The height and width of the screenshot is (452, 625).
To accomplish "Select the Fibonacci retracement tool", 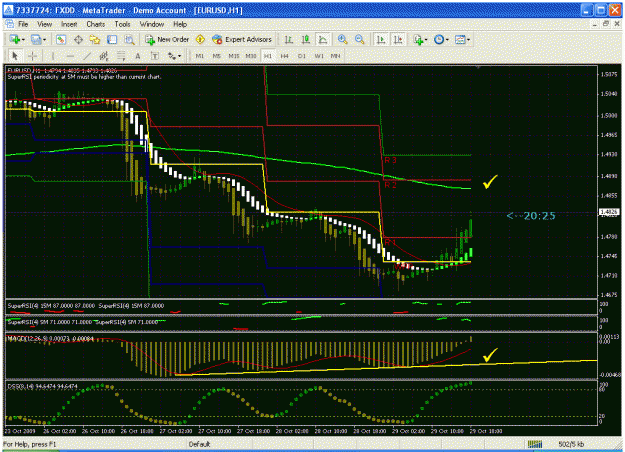I will coord(121,56).
